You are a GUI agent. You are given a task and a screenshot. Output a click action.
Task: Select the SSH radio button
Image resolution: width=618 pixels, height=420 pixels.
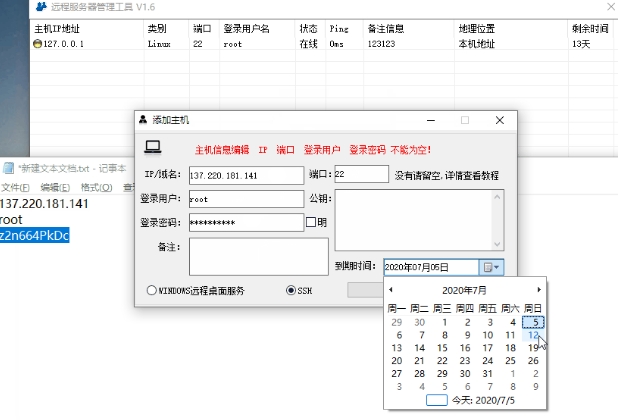coord(291,291)
